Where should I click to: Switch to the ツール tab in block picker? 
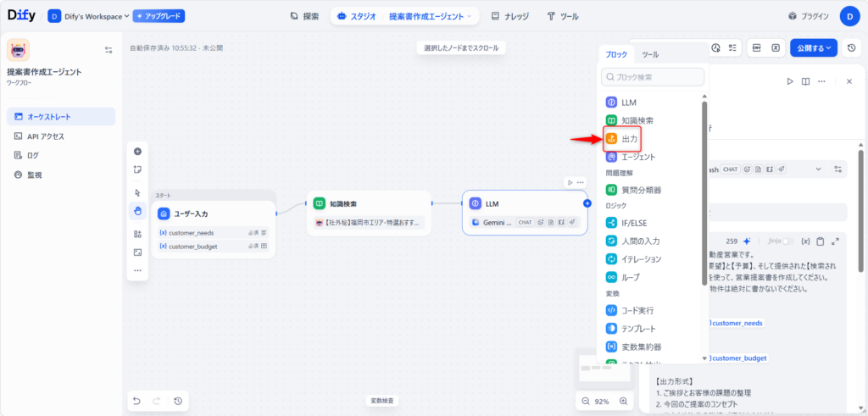coord(650,54)
